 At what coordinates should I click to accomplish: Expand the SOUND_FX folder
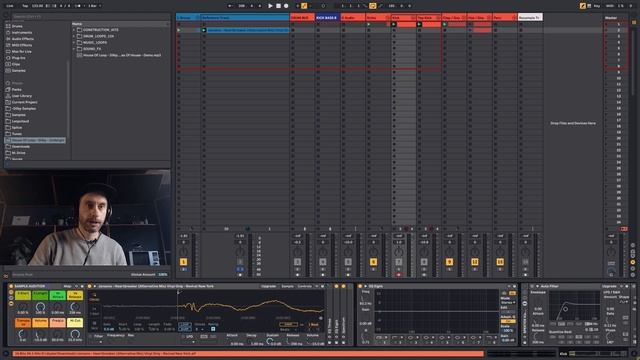[x=74, y=49]
